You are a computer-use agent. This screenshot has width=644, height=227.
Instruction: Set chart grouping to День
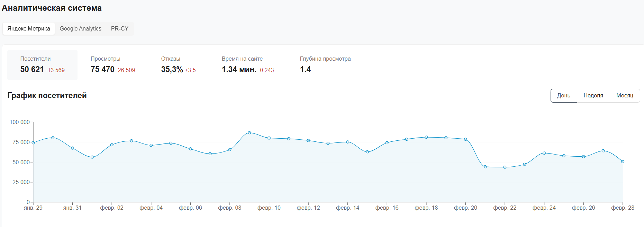point(563,96)
